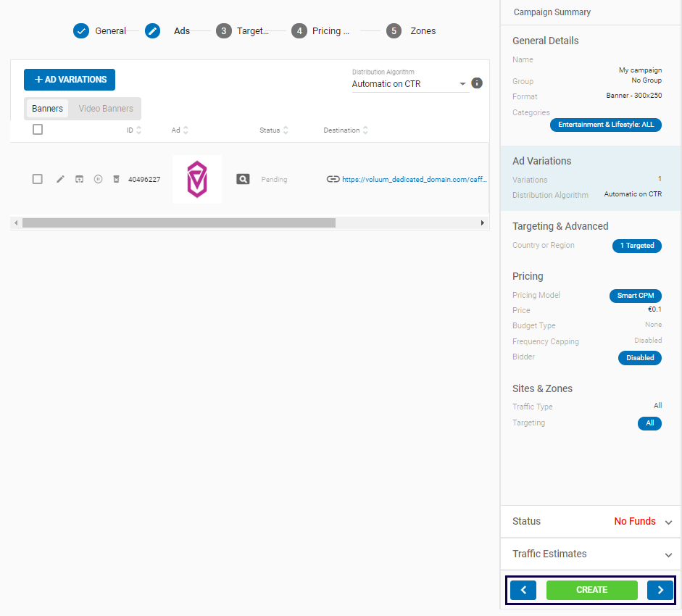Click the Distribution Algorithm info icon
682x616 pixels.
[477, 83]
